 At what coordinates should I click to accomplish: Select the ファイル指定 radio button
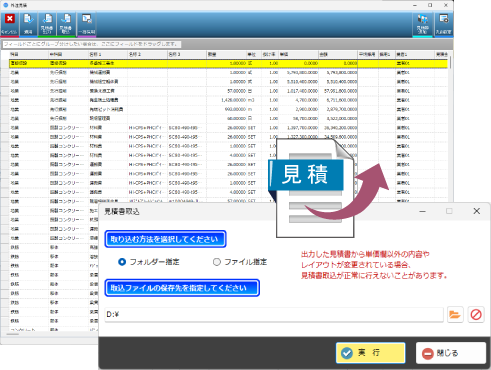[x=217, y=262]
